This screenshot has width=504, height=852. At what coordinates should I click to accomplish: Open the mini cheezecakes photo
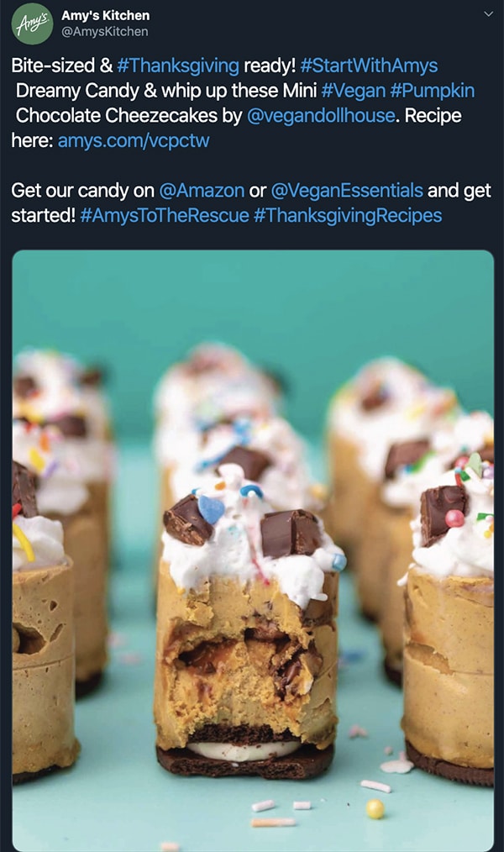tap(253, 550)
